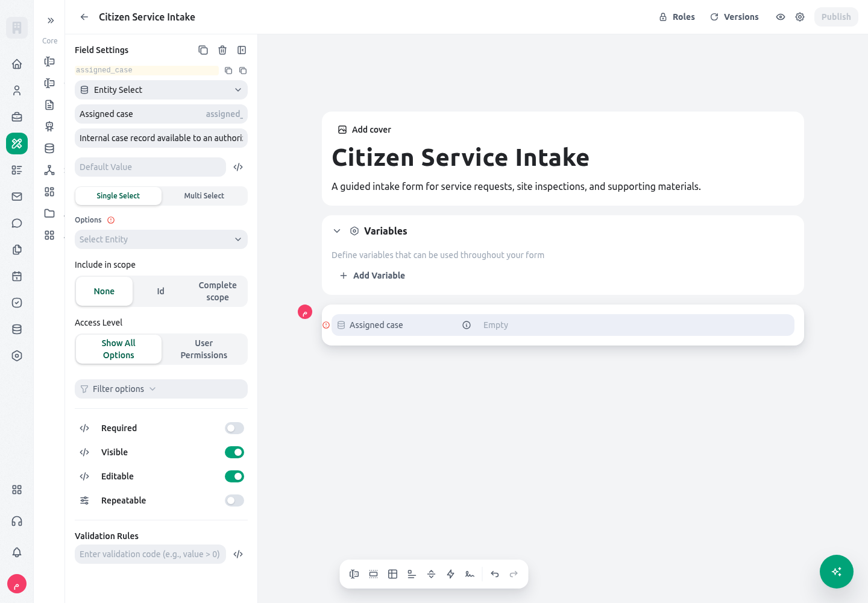Set include in scope to Complete scope

[218, 291]
